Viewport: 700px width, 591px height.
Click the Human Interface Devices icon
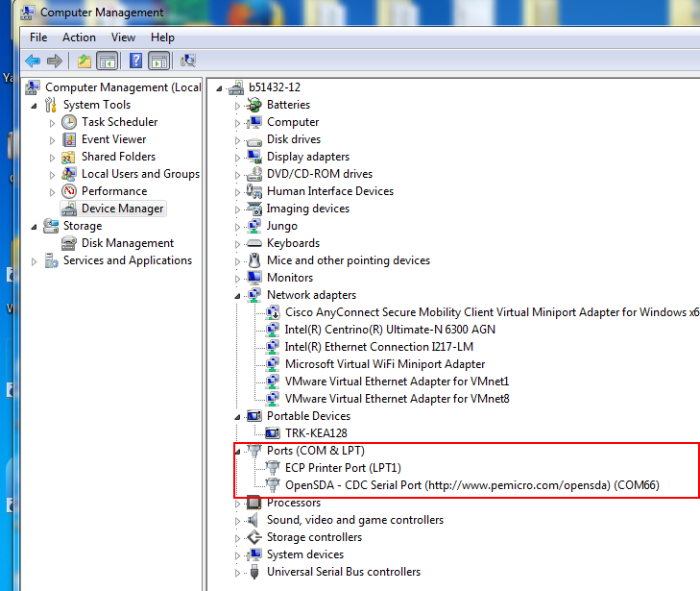click(254, 191)
